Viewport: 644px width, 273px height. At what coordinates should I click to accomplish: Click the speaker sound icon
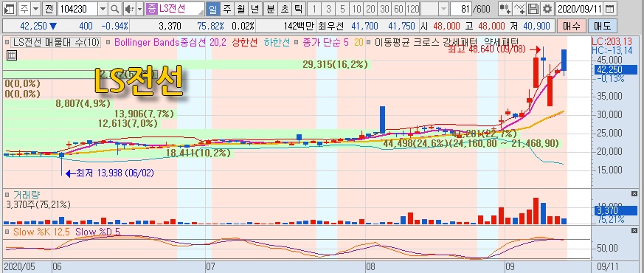pos(129,9)
